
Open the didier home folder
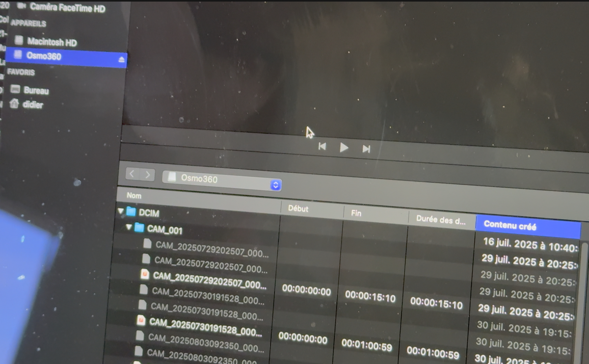pos(32,104)
